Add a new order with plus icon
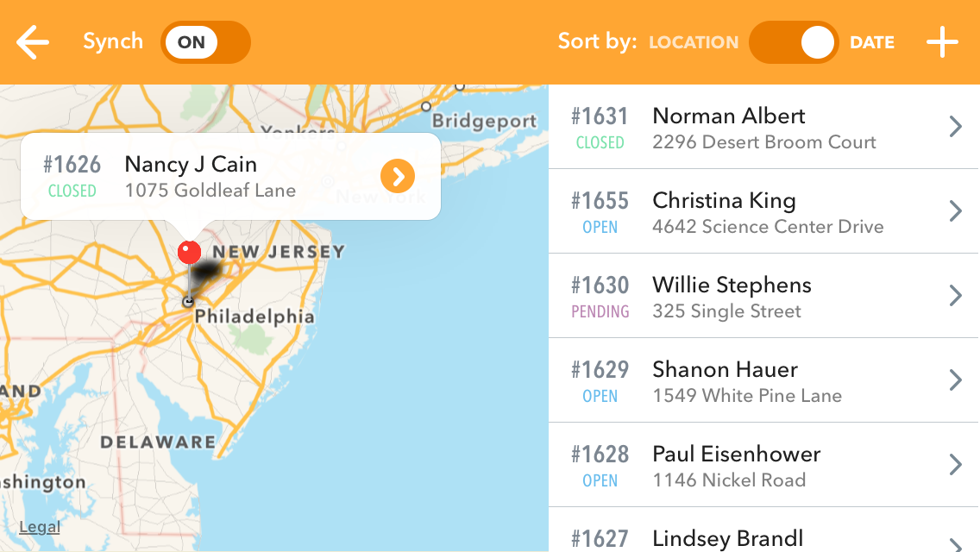Viewport: 980px width, 552px height. click(x=942, y=42)
